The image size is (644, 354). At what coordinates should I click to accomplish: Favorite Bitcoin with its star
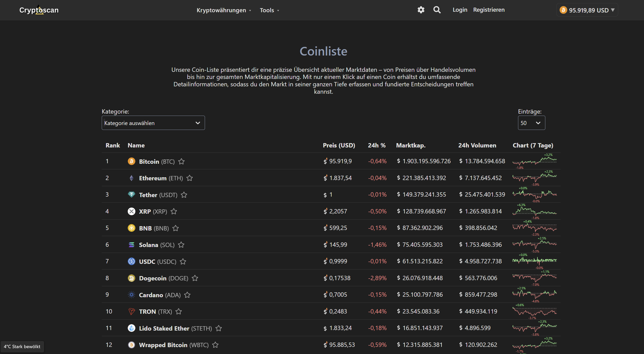[181, 161]
